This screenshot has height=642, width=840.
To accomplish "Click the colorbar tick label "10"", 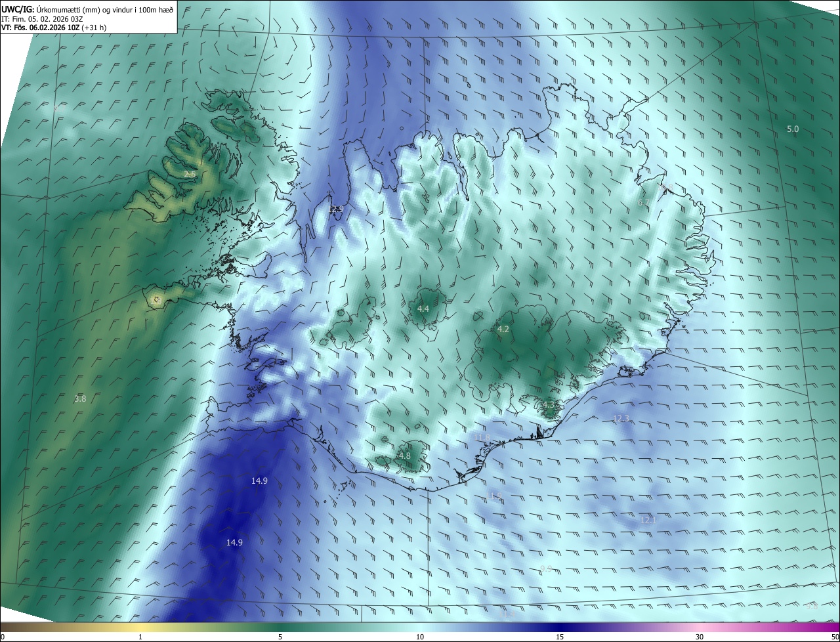I will tap(420, 637).
